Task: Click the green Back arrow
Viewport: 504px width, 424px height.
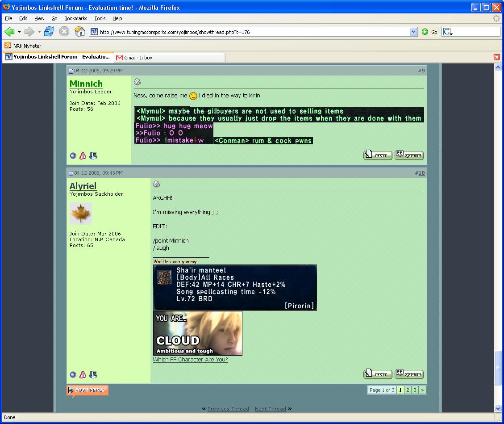Action: [x=9, y=32]
